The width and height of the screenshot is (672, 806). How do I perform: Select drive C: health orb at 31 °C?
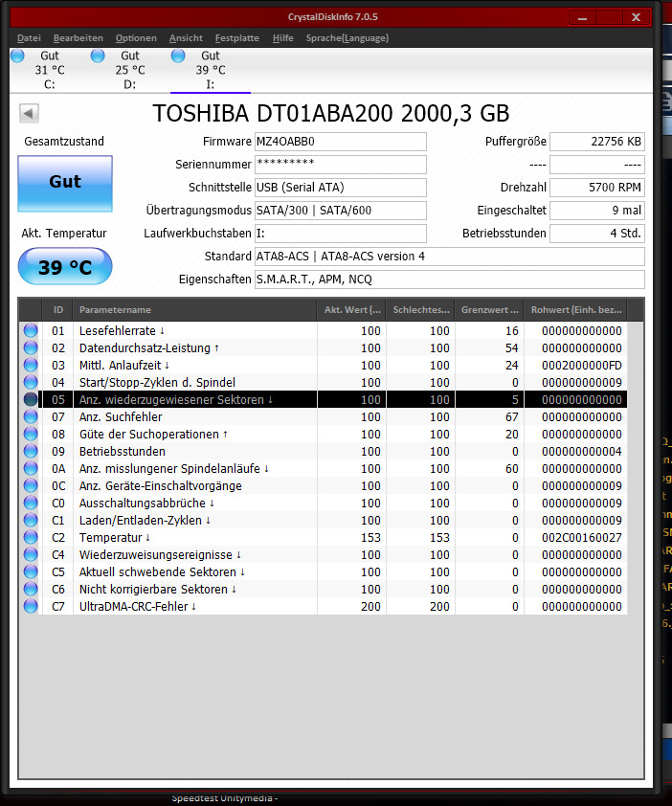(17, 56)
